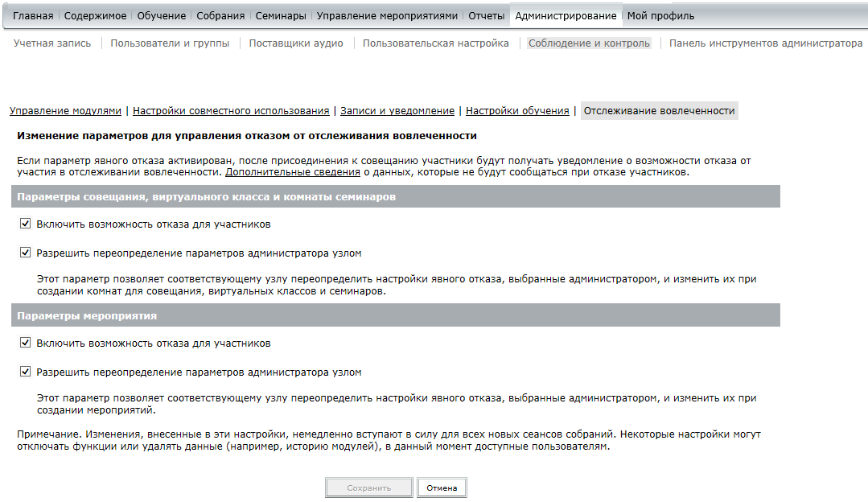This screenshot has height=502, width=868.
Task: Click Параметры совещания, виртуального класса header
Action: click(x=396, y=196)
